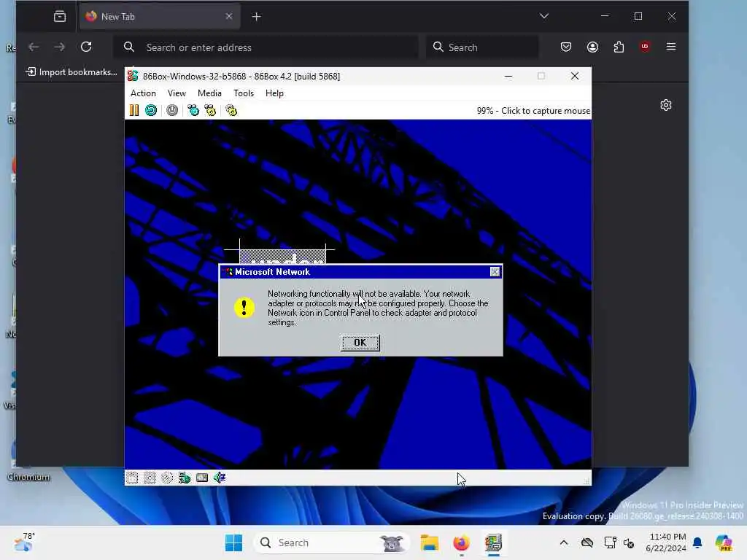Click the hard disk status bar icon

click(202, 478)
